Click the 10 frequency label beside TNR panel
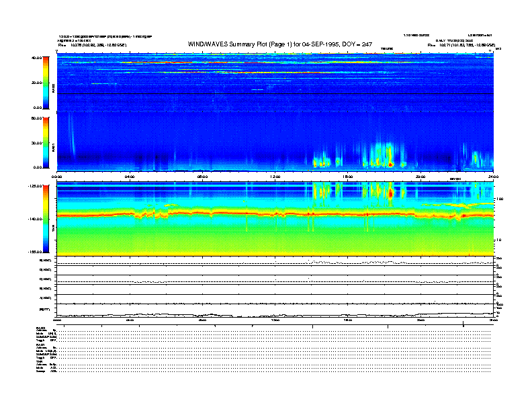 point(499,240)
